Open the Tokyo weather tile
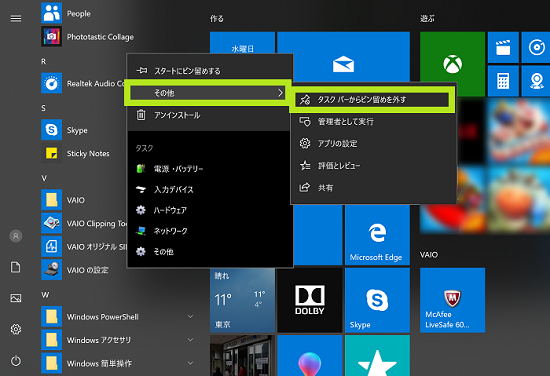The image size is (550, 376). [242, 300]
